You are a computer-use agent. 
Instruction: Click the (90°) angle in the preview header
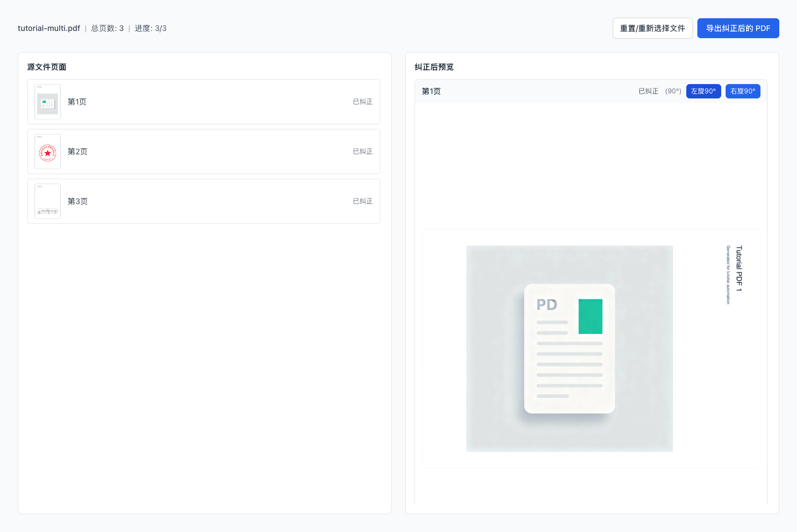click(673, 91)
